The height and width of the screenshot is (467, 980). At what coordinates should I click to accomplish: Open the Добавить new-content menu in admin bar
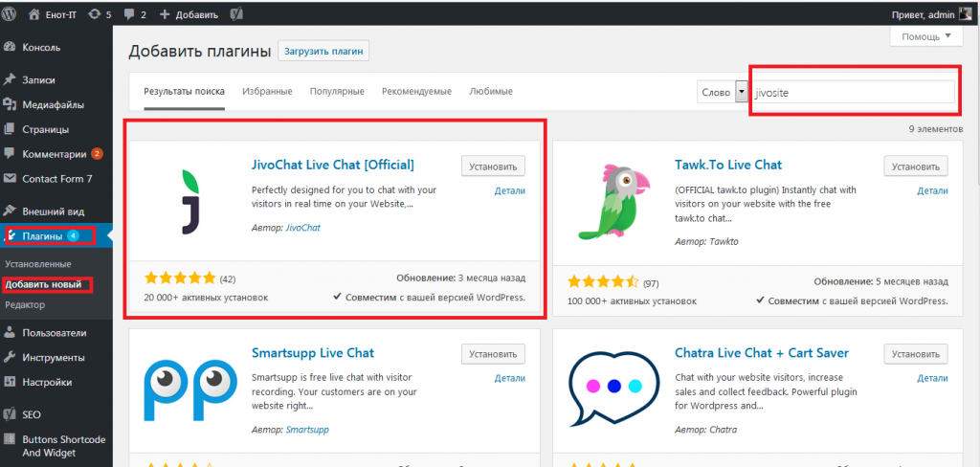pyautogui.click(x=189, y=13)
